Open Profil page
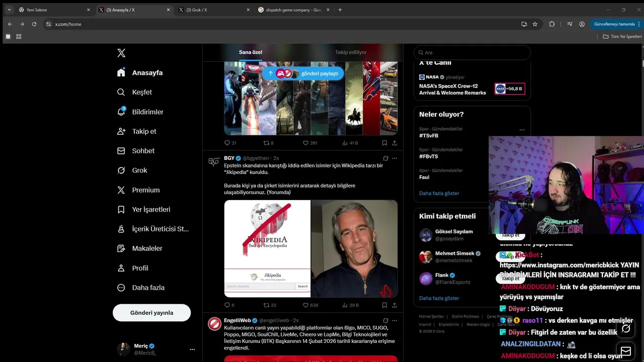Screen dimensions: 644x362 [x=132, y=268]
